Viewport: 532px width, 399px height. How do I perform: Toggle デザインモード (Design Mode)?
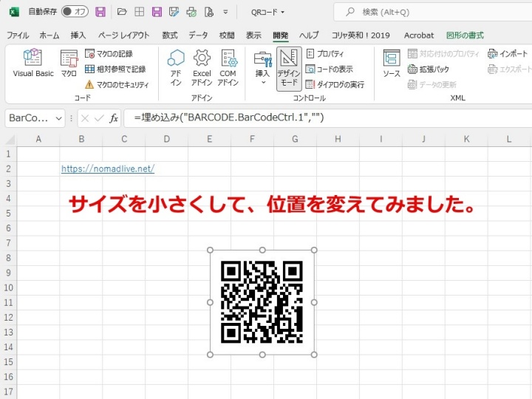(289, 69)
